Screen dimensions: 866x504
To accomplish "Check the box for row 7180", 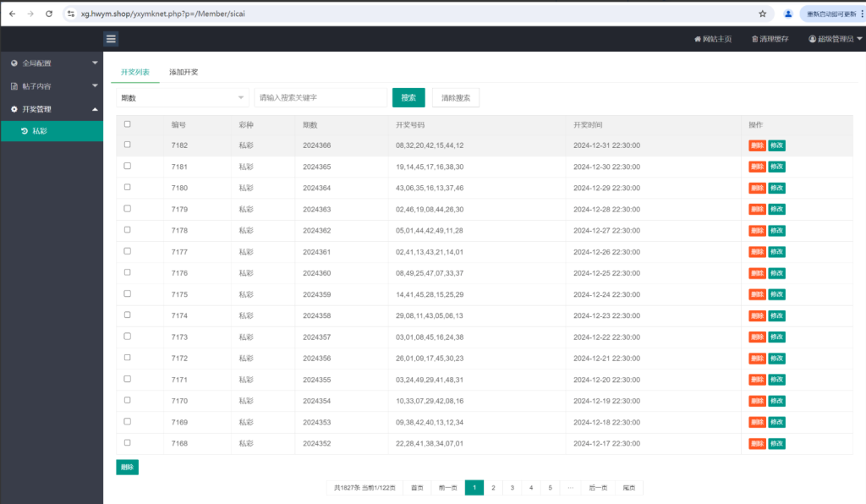I will coord(128,187).
